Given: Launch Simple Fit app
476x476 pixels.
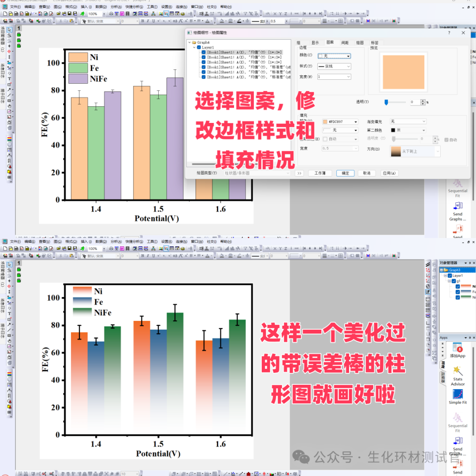Looking at the screenshot, I should pos(457,397).
